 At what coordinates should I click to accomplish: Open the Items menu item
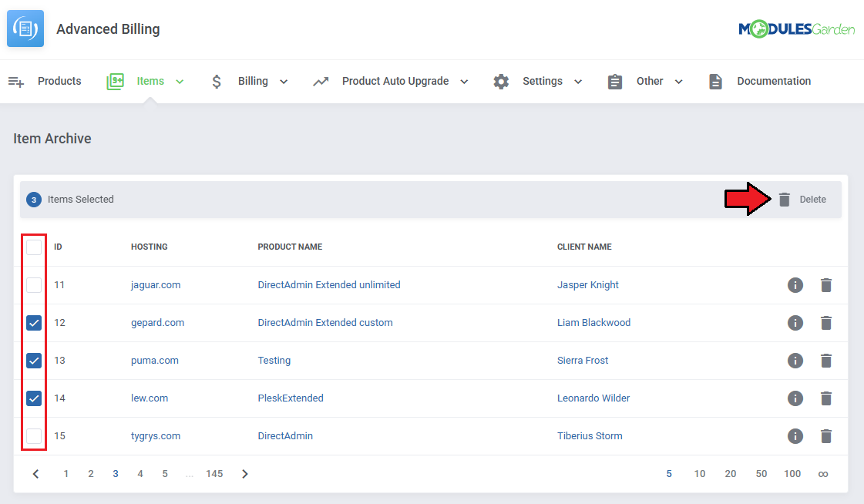pos(150,81)
